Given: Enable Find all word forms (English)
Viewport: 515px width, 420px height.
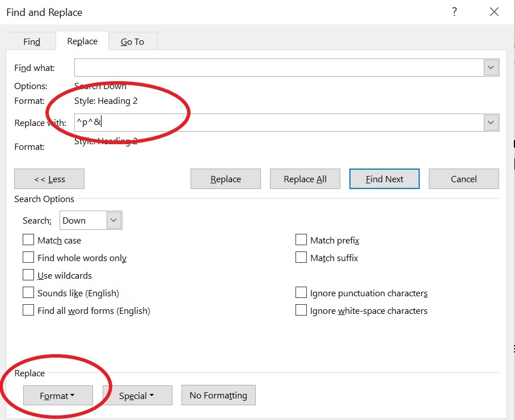Looking at the screenshot, I should coord(28,310).
